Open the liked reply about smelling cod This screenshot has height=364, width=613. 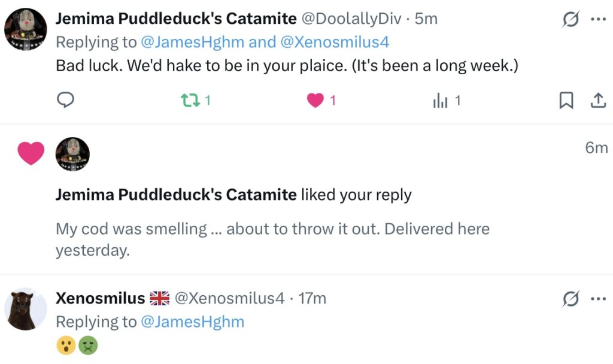[x=272, y=239]
